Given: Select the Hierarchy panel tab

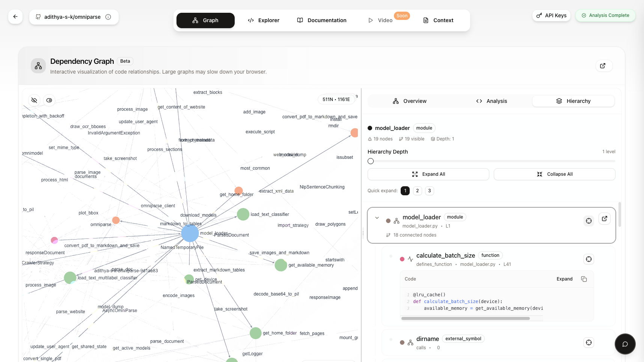Looking at the screenshot, I should (x=573, y=101).
